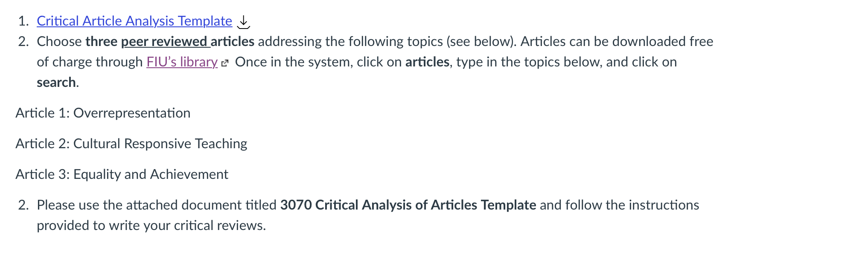Click the bold word 'three'
868x253 pixels.
(102, 41)
